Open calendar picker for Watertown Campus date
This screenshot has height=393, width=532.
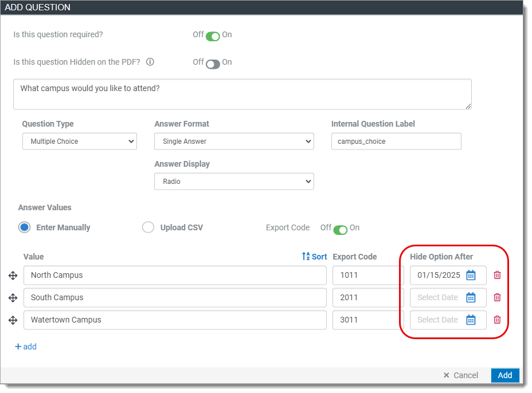(471, 320)
